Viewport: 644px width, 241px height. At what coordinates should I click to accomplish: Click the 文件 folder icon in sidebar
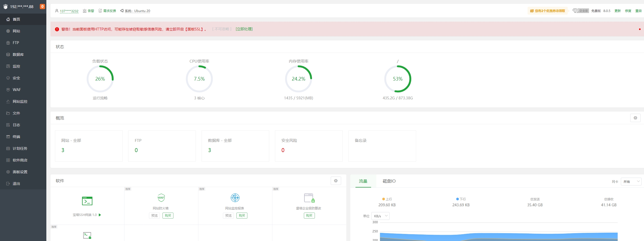pyautogui.click(x=8, y=113)
